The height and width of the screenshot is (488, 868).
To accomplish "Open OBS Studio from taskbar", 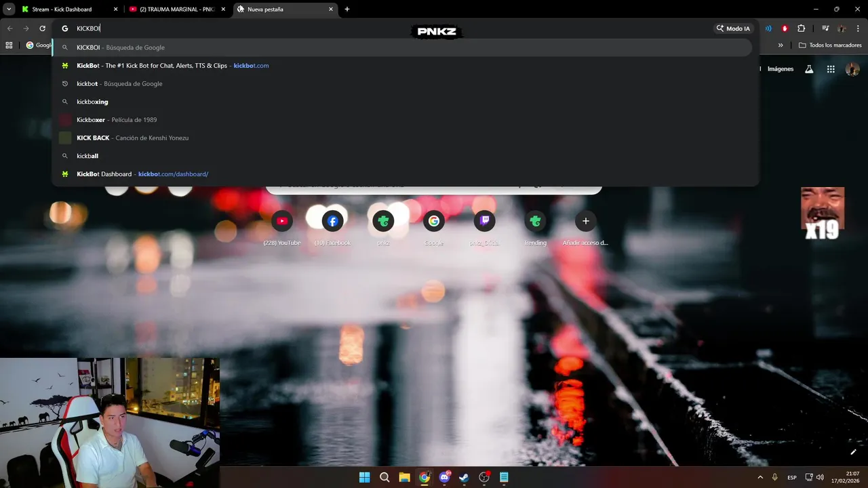I will click(x=484, y=477).
